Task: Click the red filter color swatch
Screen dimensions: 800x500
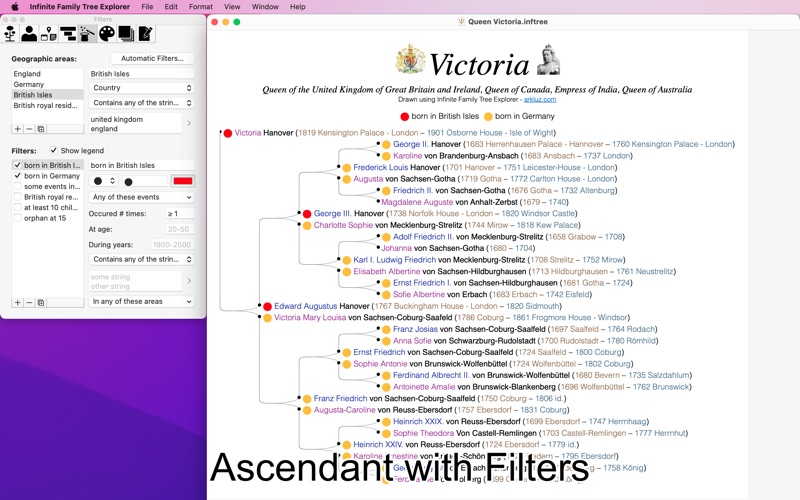Action: click(x=183, y=181)
